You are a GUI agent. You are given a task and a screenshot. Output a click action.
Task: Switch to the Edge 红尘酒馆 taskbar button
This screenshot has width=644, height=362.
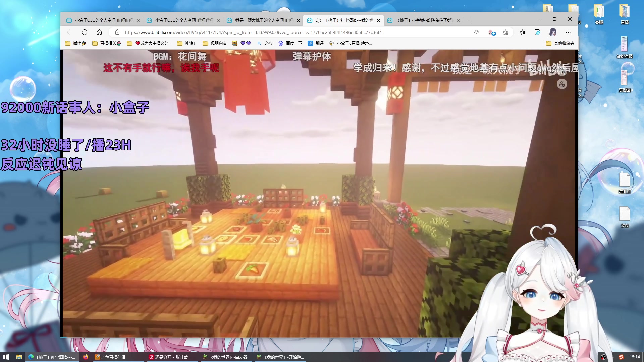52,357
